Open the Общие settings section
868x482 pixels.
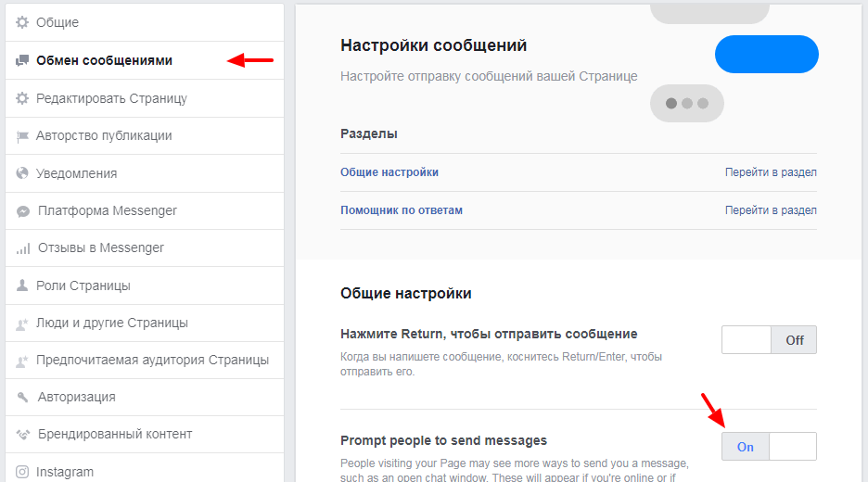point(145,22)
